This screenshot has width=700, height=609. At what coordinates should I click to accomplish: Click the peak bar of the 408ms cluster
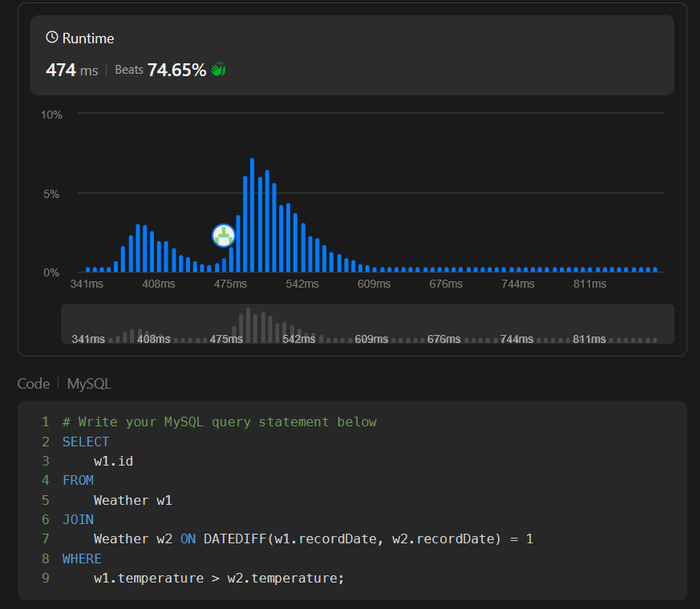click(138, 248)
